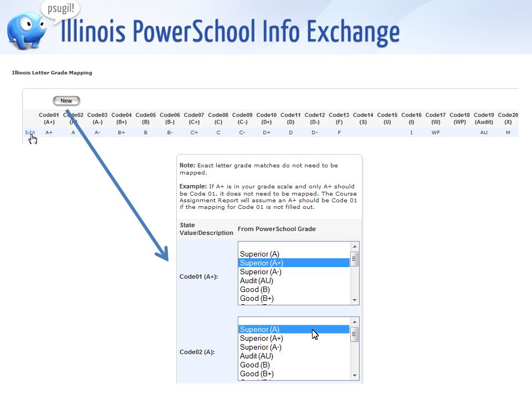This screenshot has width=532, height=399.
Task: Click the Illinois PowerSchool Info Exchange title
Action: tap(230, 31)
